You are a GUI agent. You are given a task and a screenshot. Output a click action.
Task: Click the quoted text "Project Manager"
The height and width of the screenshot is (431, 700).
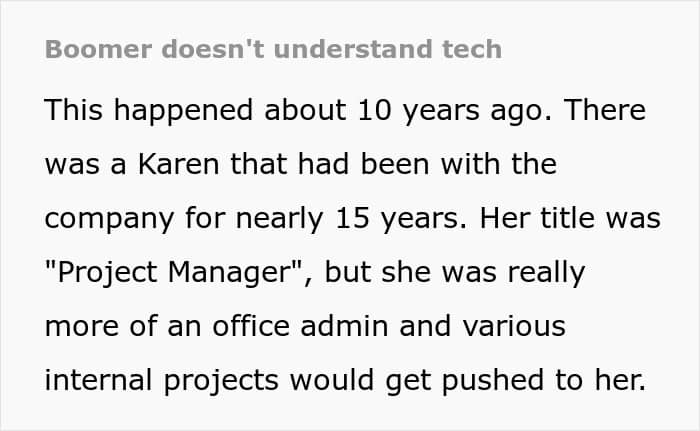tap(175, 272)
